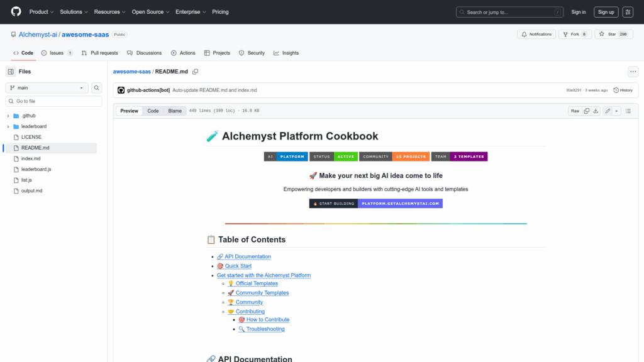644x362 pixels.
Task: Open list.js in the file tree
Action: [26, 180]
